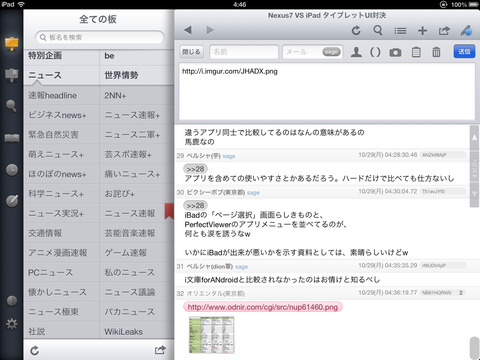
Task: Open the history clock icon in the sidebar
Action: pos(12,170)
